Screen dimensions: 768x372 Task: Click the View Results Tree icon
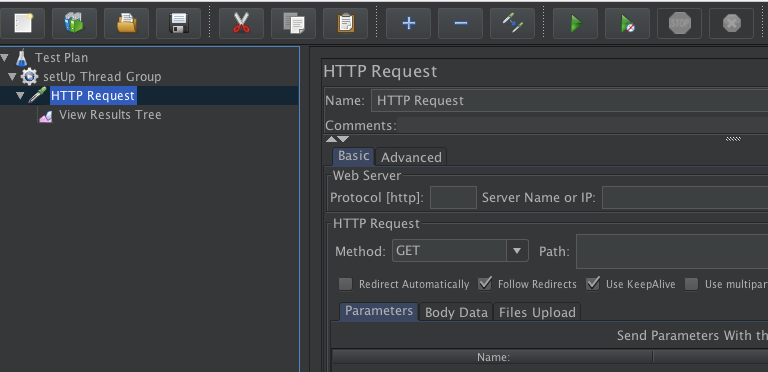tap(46, 116)
